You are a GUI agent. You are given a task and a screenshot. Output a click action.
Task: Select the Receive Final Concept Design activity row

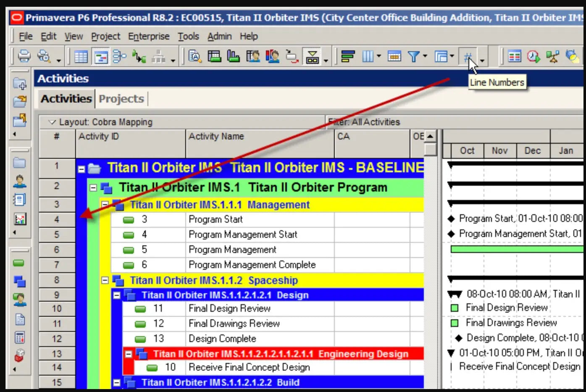250,367
